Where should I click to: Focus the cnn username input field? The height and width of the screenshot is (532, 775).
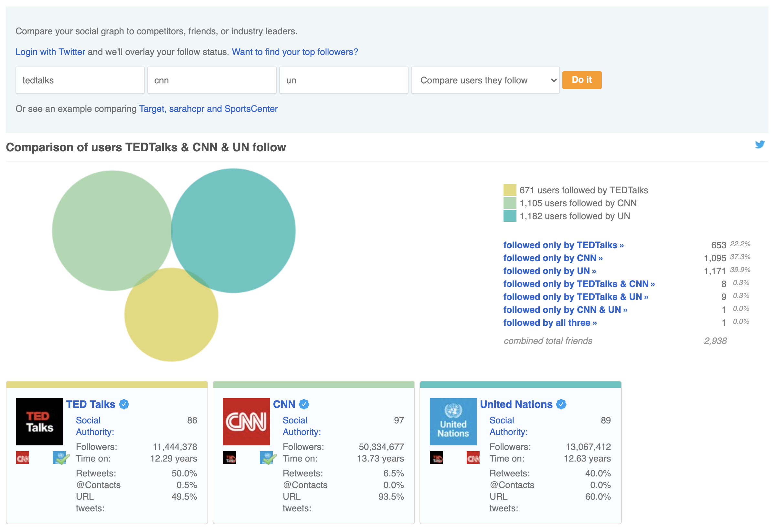pos(212,80)
